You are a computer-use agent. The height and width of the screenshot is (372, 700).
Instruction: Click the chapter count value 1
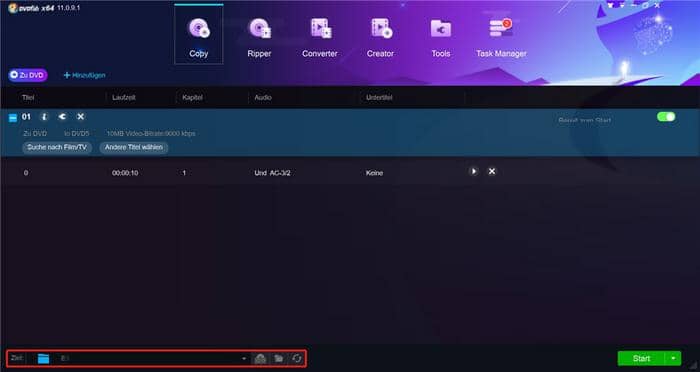pos(184,173)
